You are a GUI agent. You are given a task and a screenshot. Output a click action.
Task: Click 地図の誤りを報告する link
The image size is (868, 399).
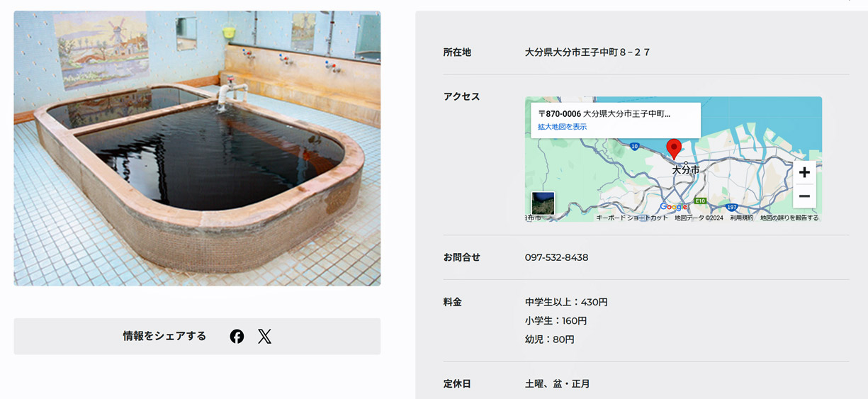789,218
